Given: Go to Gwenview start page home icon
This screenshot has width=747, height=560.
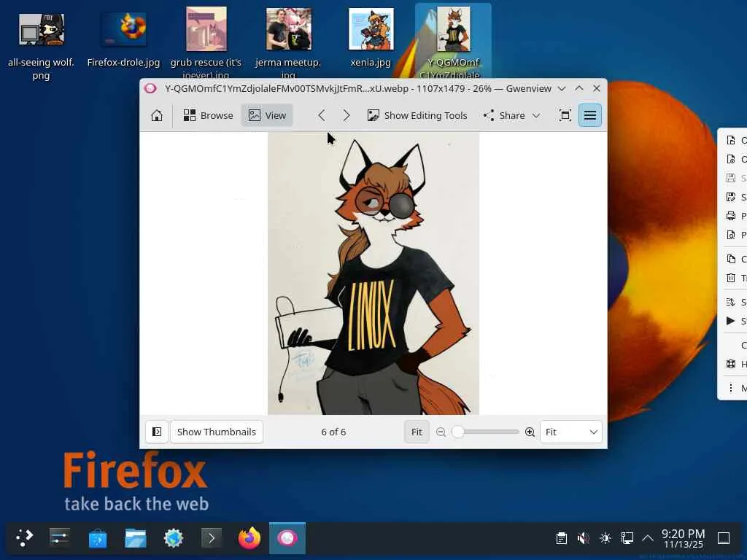Looking at the screenshot, I should pos(157,115).
